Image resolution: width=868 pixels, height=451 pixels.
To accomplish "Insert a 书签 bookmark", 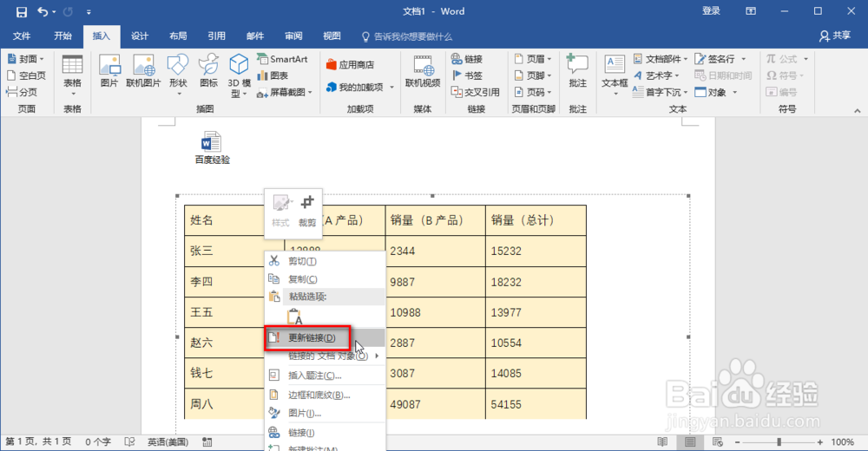I will (467, 75).
